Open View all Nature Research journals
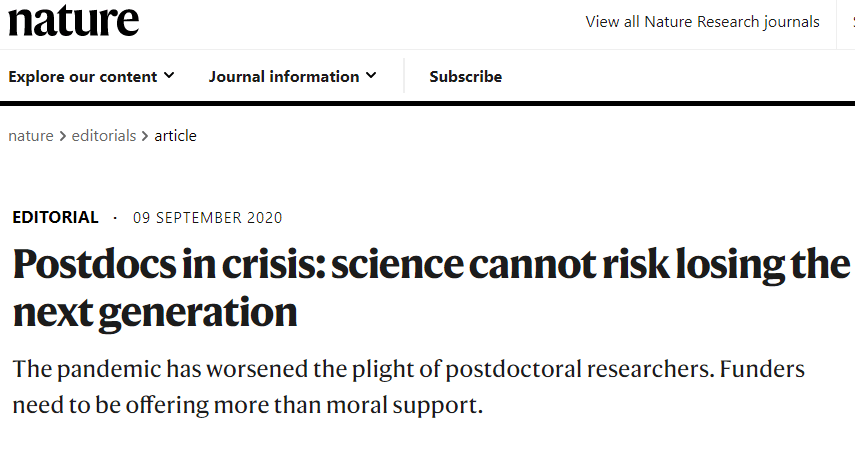The height and width of the screenshot is (450, 855). 702,22
